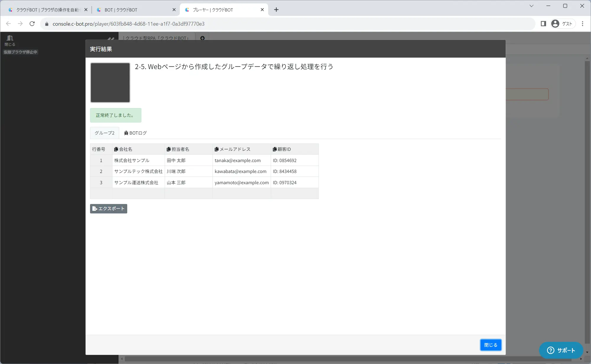Click the address bar URL

pos(128,24)
